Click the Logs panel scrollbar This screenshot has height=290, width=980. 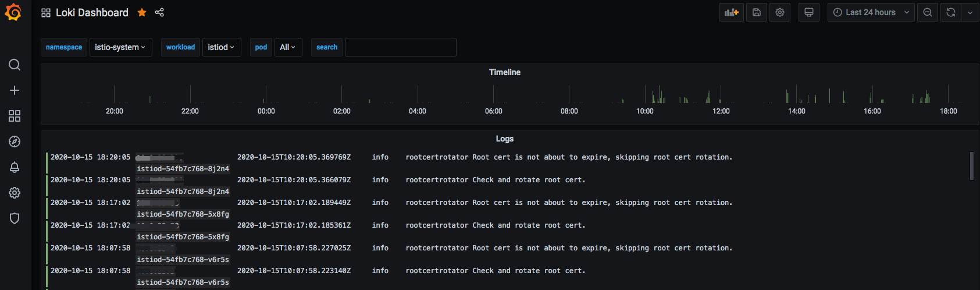971,166
